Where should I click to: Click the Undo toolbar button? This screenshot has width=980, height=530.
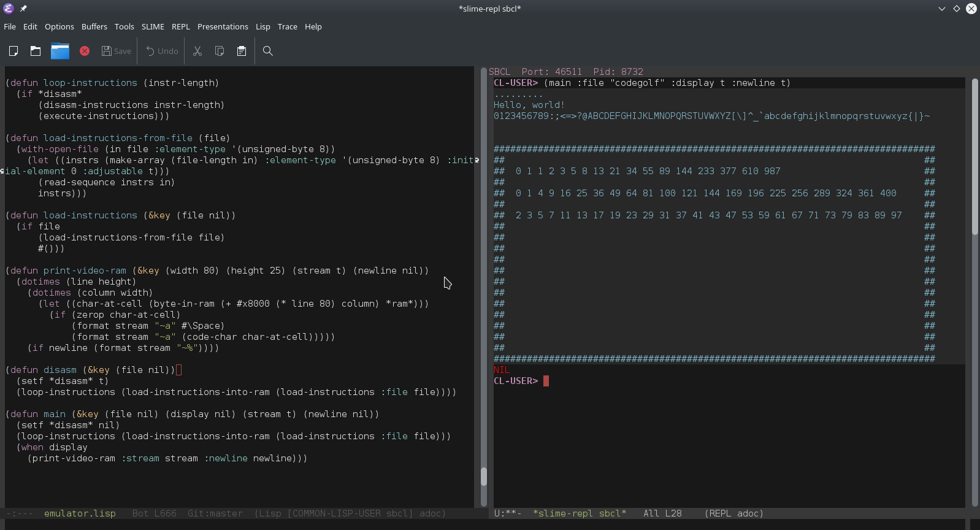pos(162,51)
